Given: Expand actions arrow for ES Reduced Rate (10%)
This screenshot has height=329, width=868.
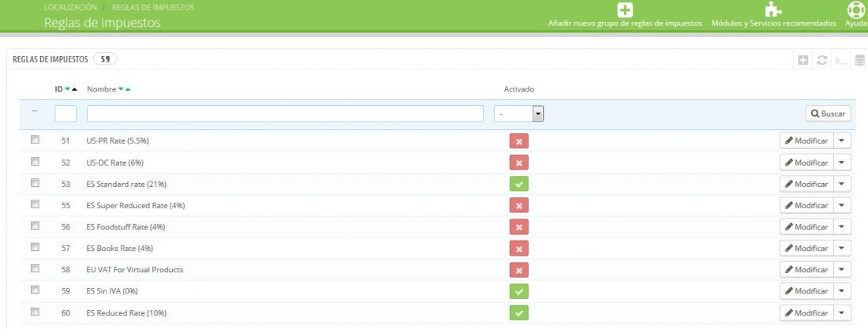Looking at the screenshot, I should 842,313.
